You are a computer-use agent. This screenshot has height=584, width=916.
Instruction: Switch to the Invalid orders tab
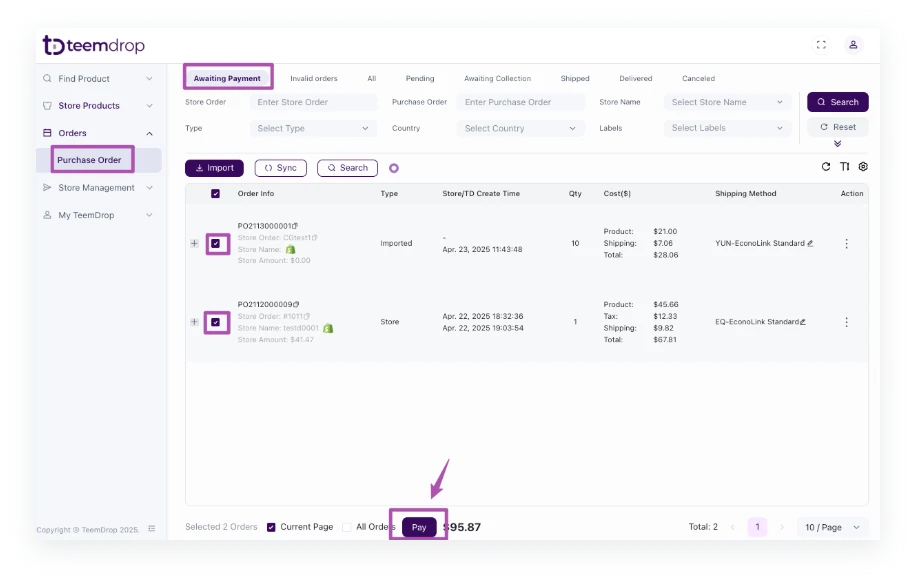(313, 78)
